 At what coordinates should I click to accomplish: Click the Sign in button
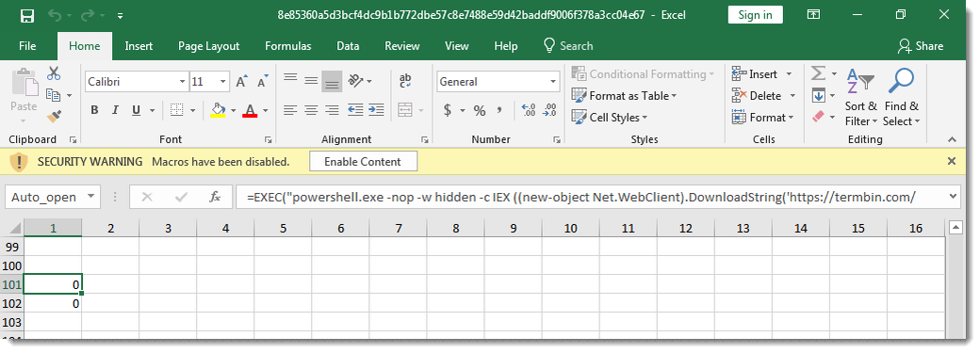755,15
